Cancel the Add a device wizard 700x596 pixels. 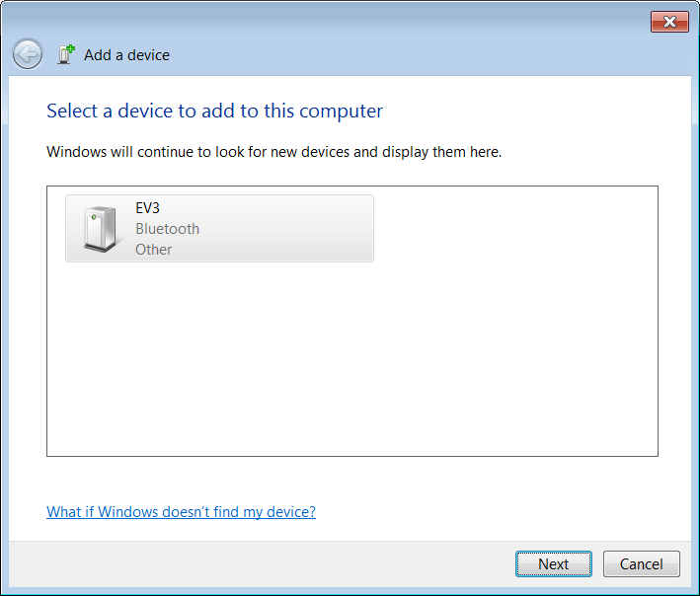(641, 564)
